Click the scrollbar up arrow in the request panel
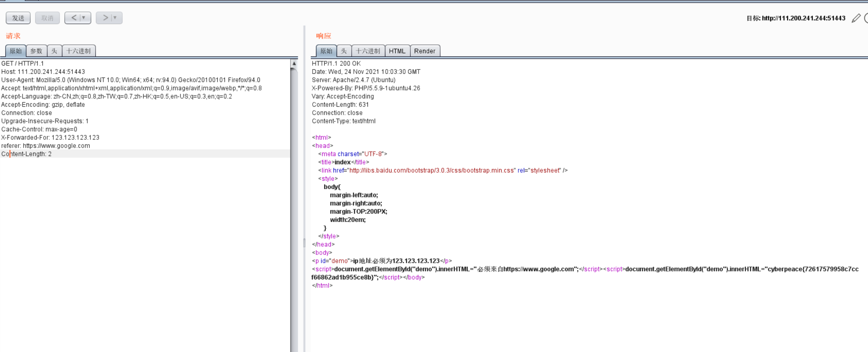Image resolution: width=868 pixels, height=352 pixels. (x=294, y=63)
